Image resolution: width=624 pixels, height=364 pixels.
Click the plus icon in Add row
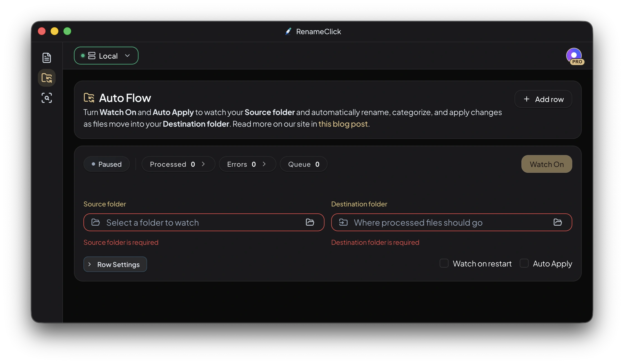pos(526,99)
